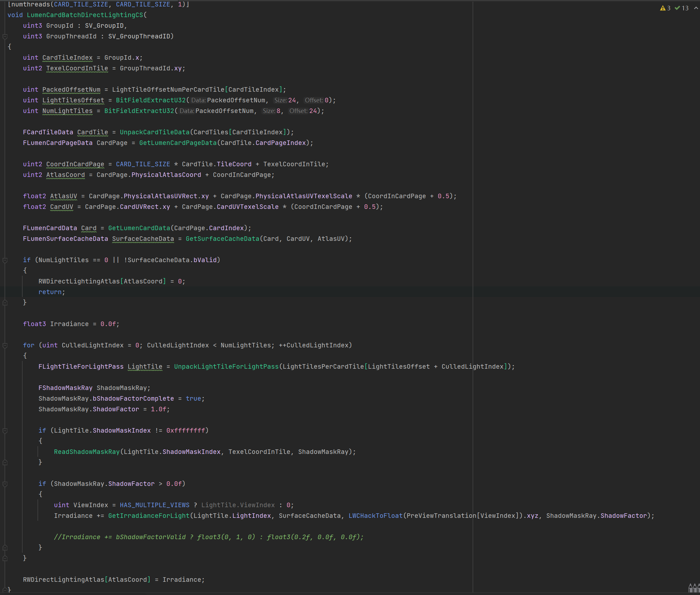Click the UnpackCardTileData function name
Image resolution: width=700 pixels, height=595 pixels.
155,132
